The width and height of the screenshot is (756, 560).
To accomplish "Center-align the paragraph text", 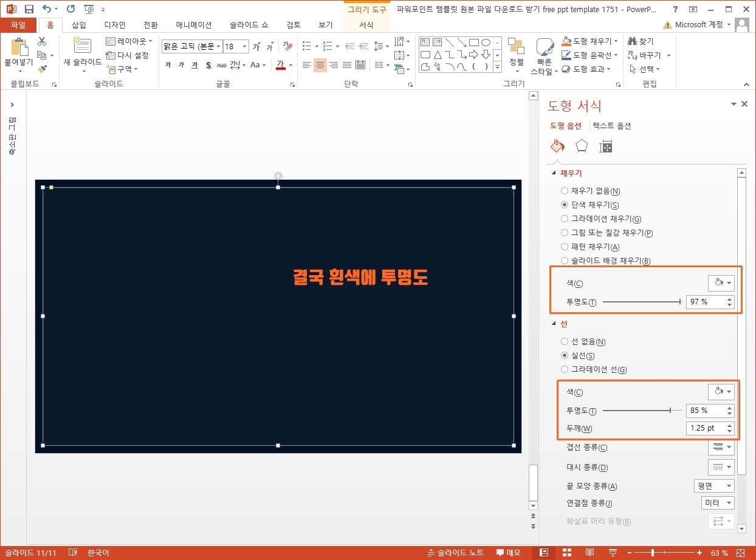I will (x=320, y=65).
